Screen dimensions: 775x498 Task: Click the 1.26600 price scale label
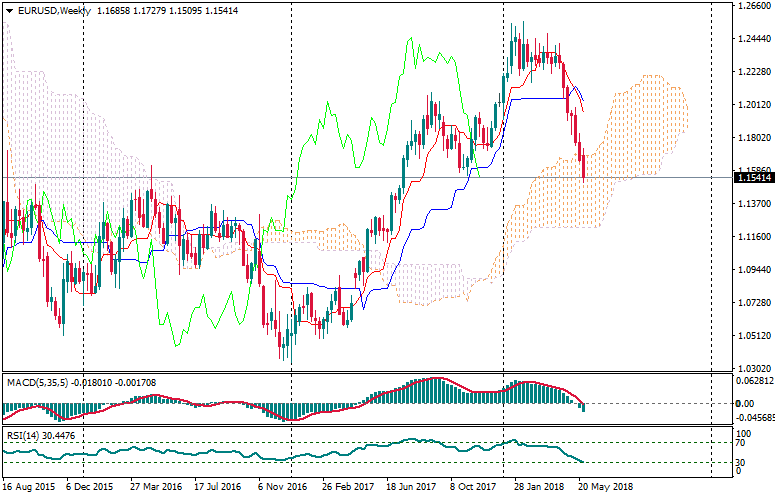click(751, 6)
